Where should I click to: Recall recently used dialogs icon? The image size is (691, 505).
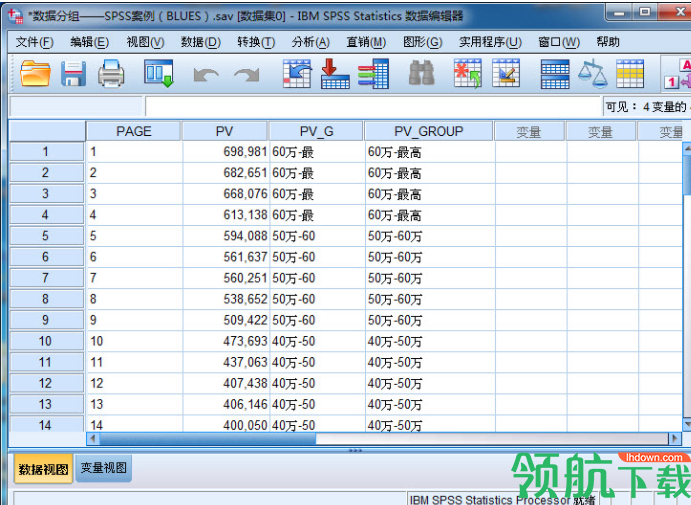(x=159, y=74)
